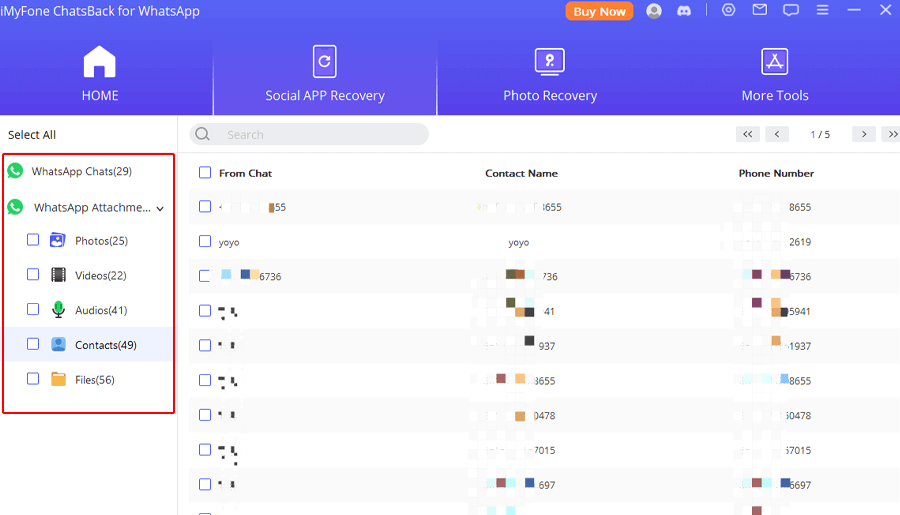Click the WhatsApp Chats(29) icon
This screenshot has width=900, height=515.
[x=15, y=171]
